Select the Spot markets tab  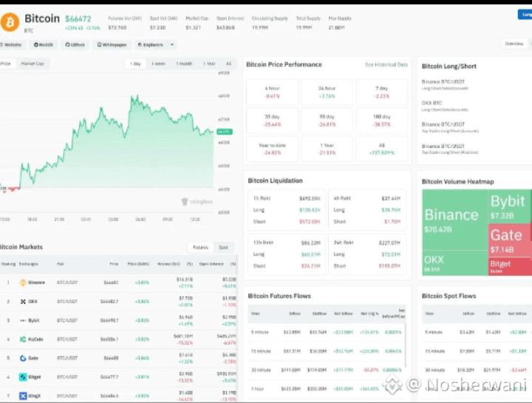point(223,247)
